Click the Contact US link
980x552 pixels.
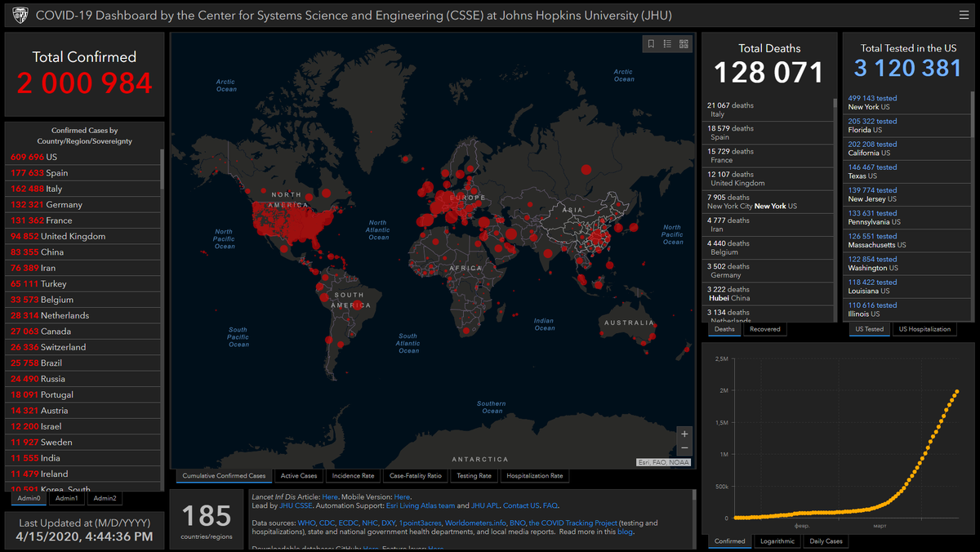coord(521,505)
